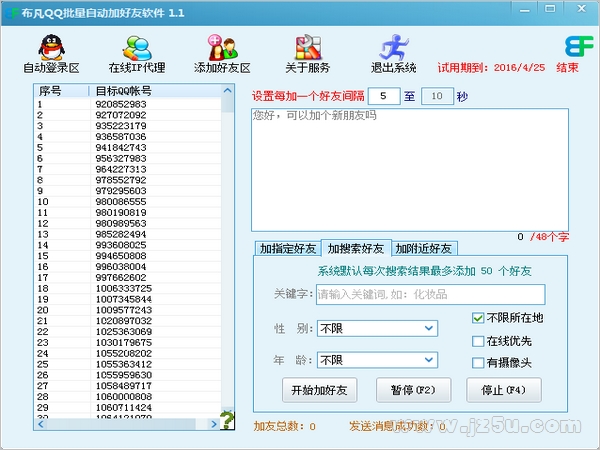600x450 pixels.
Task: Open the 关于服务 icon
Action: (308, 48)
